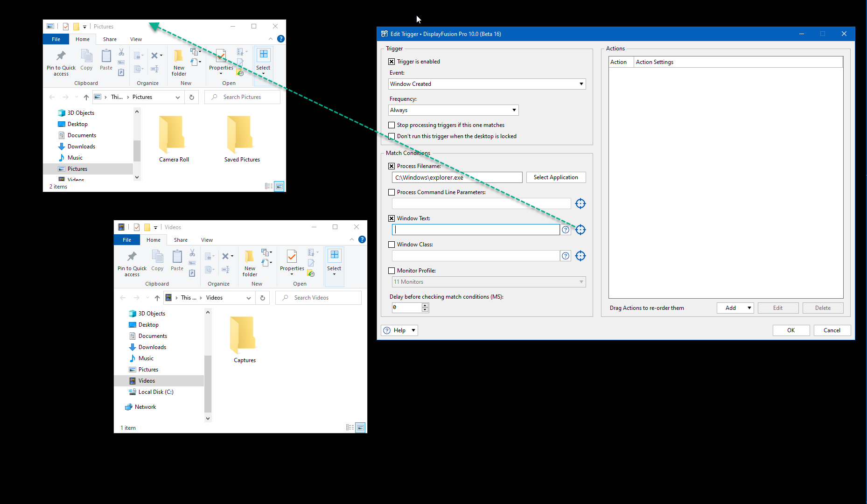Screen dimensions: 867x504
Task: Switch to Share tab in Videos window
Action: (181, 240)
